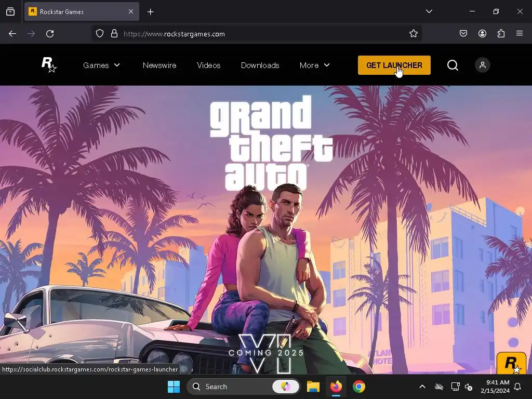The image size is (532, 399).
Task: Open a new tab with the plus button
Action: pos(150,12)
